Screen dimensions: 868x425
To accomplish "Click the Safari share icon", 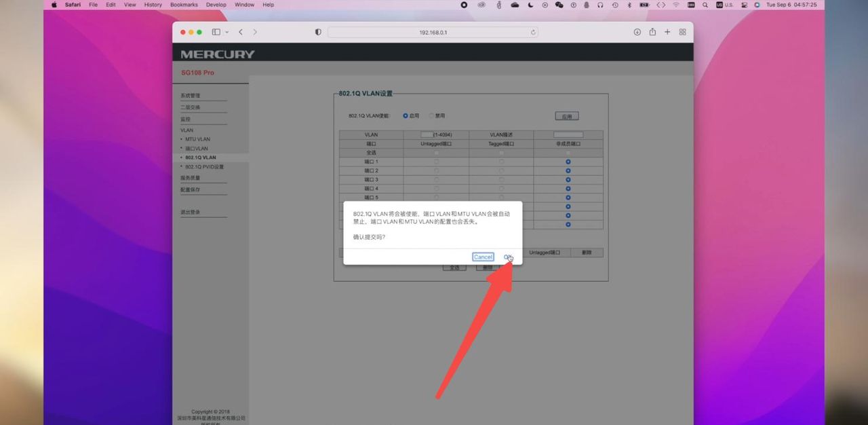I will [652, 32].
